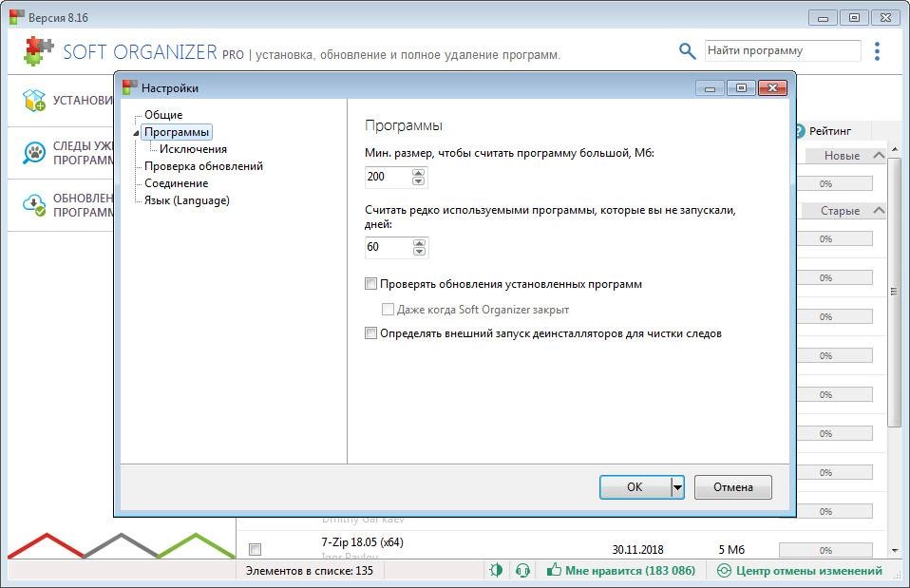Maximize the Настройки dialog

[x=741, y=88]
